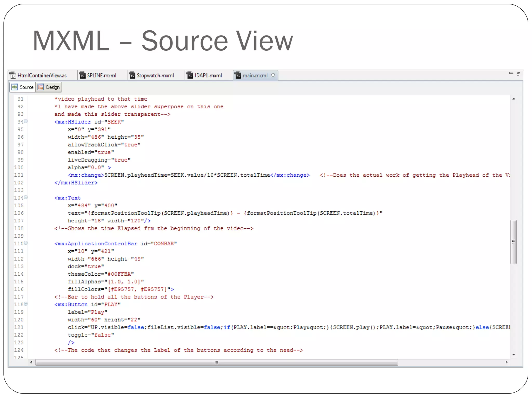Click the SPLINE.mxml file icon
Viewport: 532px width, 399px height.
(82, 75)
